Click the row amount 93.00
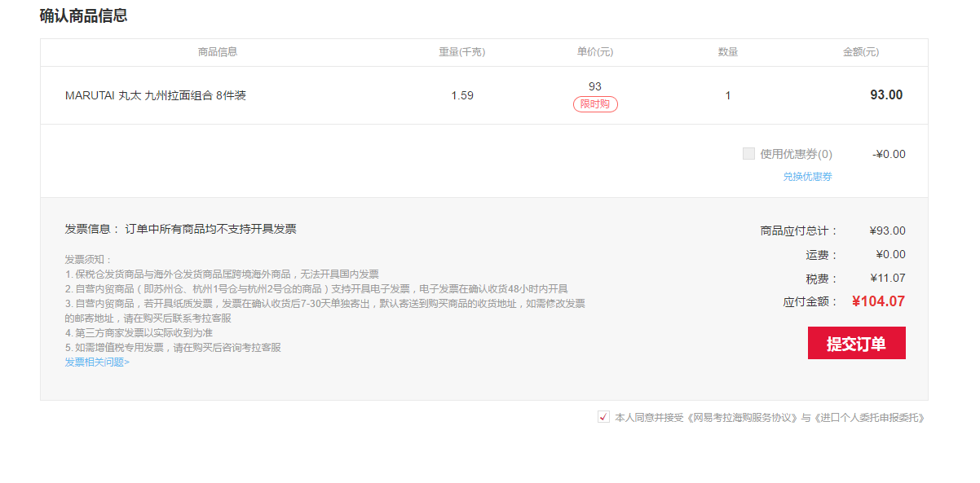This screenshot has height=483, width=980. [886, 94]
